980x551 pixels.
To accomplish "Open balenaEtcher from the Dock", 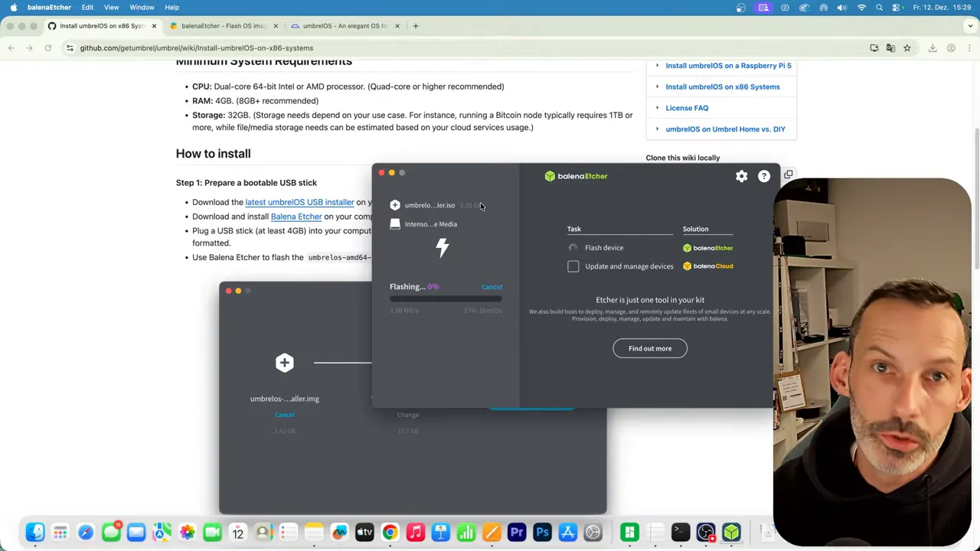I will 731,531.
